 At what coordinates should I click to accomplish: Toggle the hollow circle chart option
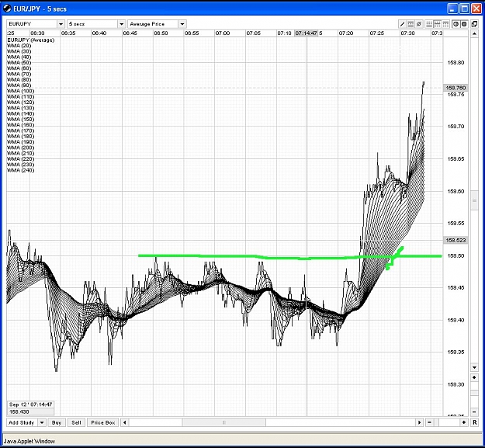[x=456, y=24]
